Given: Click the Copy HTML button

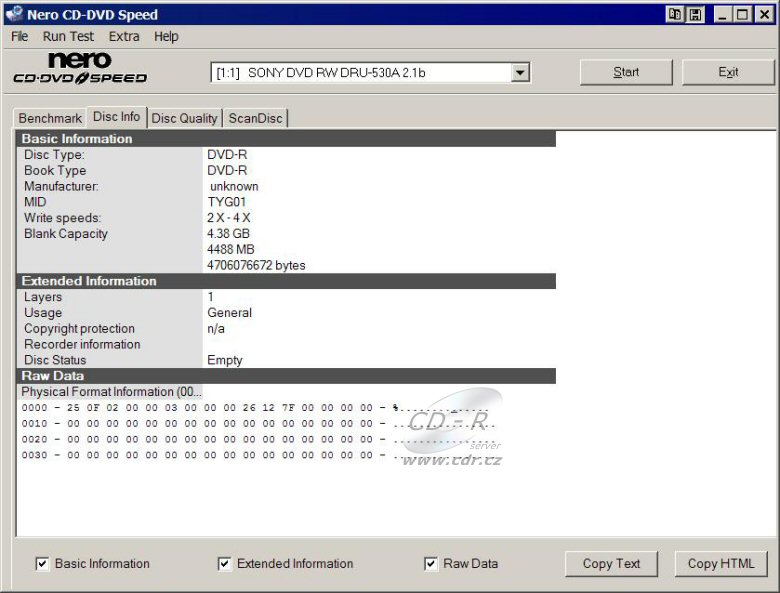Looking at the screenshot, I should [x=721, y=564].
